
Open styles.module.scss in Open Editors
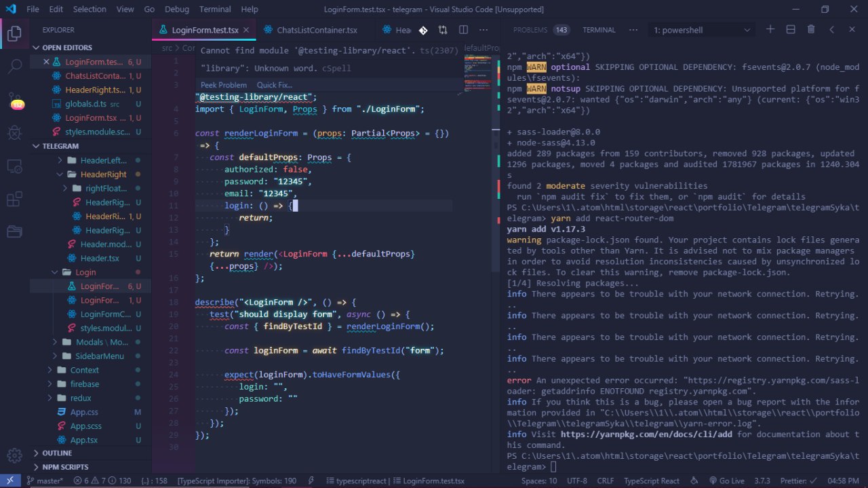(x=90, y=132)
